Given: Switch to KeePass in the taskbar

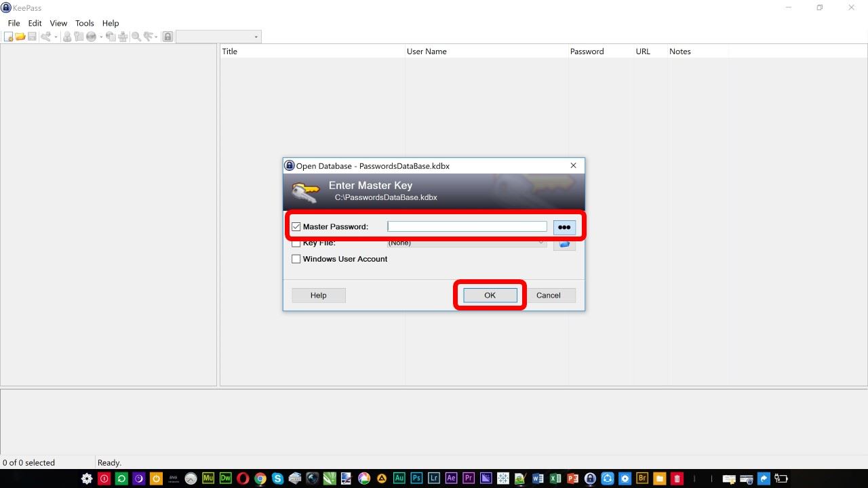Looking at the screenshot, I should click(x=590, y=479).
